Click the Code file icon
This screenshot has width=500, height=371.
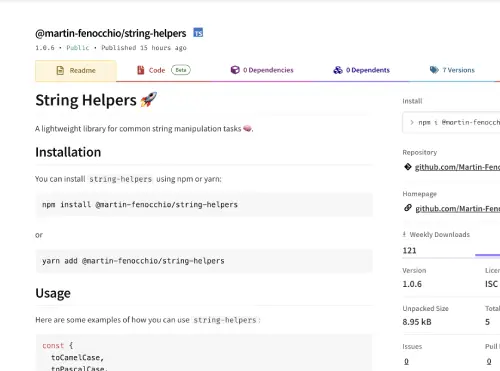coord(141,70)
